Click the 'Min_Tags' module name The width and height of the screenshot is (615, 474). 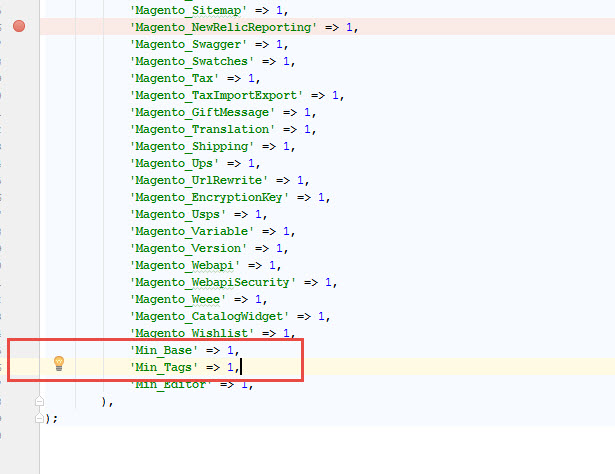(164, 367)
